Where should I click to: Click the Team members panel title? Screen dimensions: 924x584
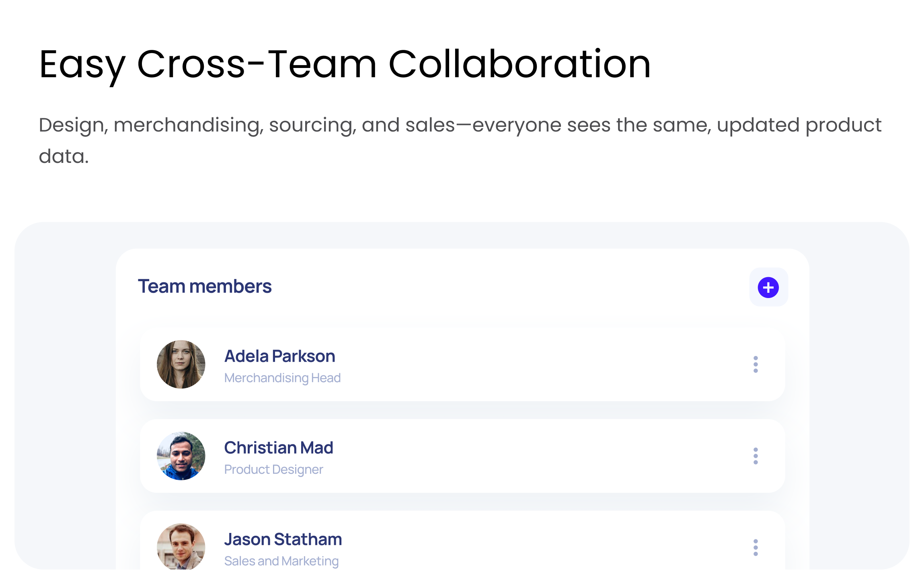[205, 286]
